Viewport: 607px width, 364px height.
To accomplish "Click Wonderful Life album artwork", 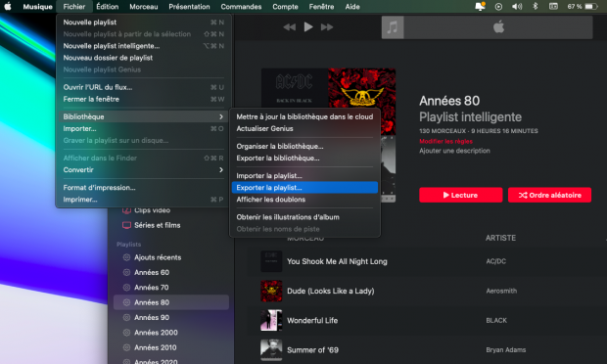I will pos(271,320).
